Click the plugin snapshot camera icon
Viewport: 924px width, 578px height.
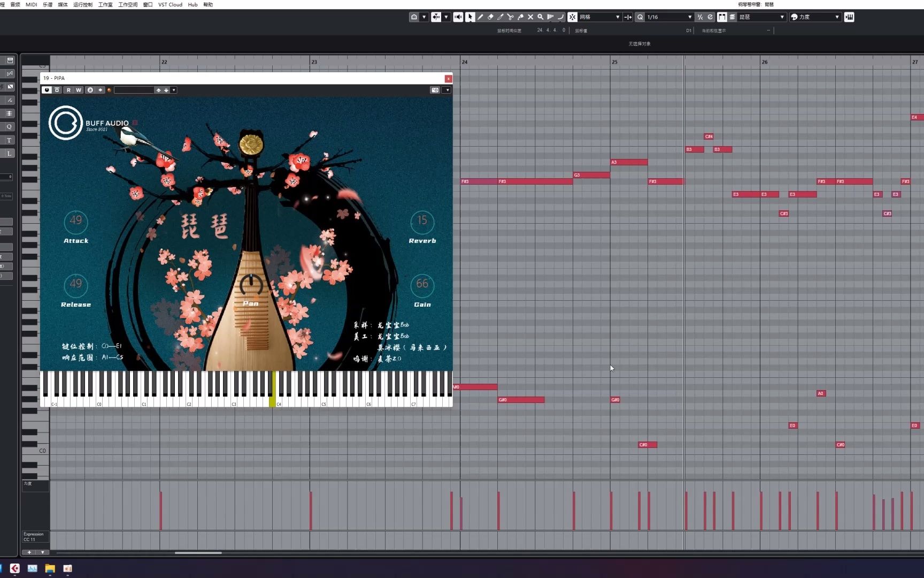click(x=435, y=90)
